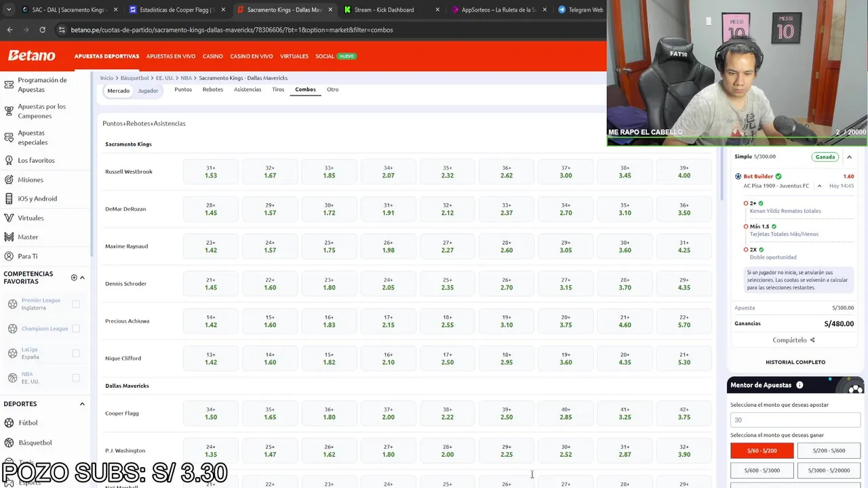Click Fútbol sport icon
Viewport: 868px width, 488px height.
[9, 423]
